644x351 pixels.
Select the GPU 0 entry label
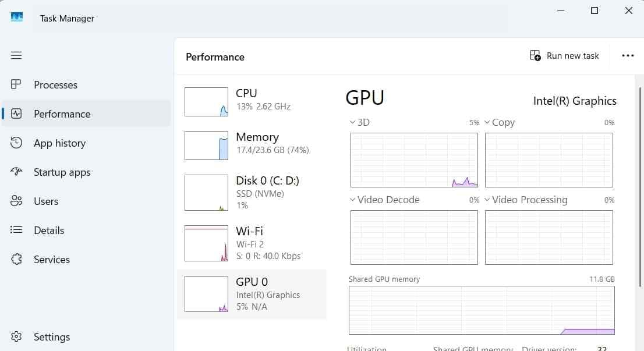point(252,282)
